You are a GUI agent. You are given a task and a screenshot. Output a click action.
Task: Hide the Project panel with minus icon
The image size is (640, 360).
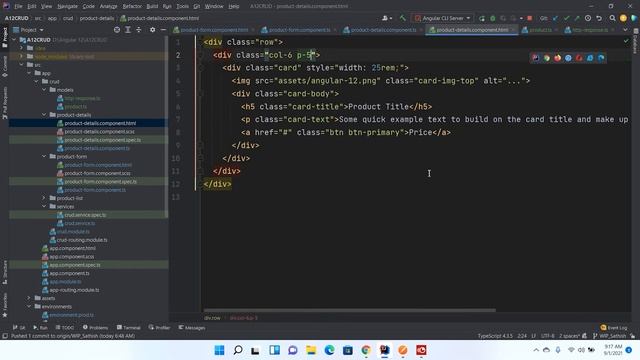coord(163,30)
